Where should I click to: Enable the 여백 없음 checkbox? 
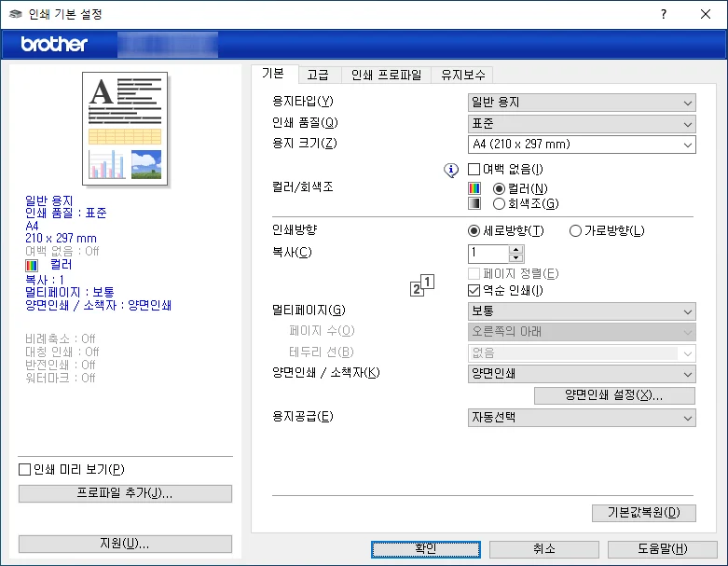[x=474, y=169]
